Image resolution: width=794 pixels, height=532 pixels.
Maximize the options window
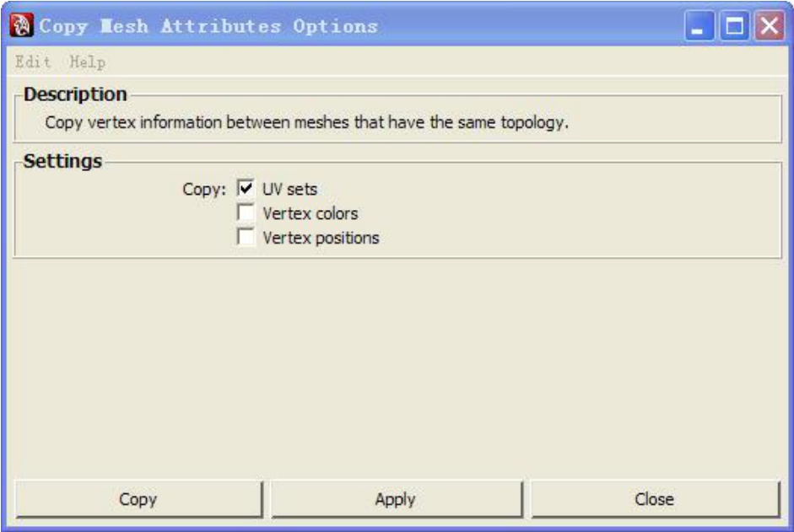click(733, 27)
